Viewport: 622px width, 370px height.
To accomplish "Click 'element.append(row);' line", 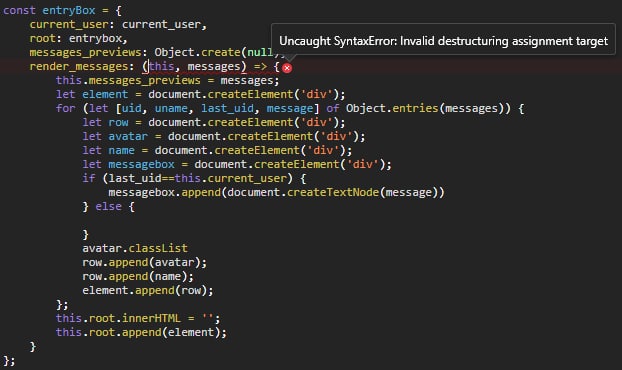I will coord(148,290).
